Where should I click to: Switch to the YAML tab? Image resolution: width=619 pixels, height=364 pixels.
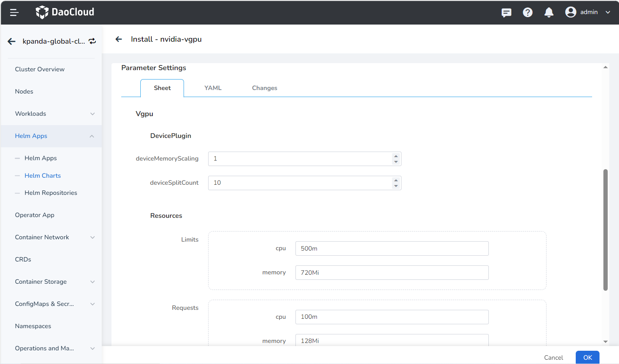click(213, 88)
